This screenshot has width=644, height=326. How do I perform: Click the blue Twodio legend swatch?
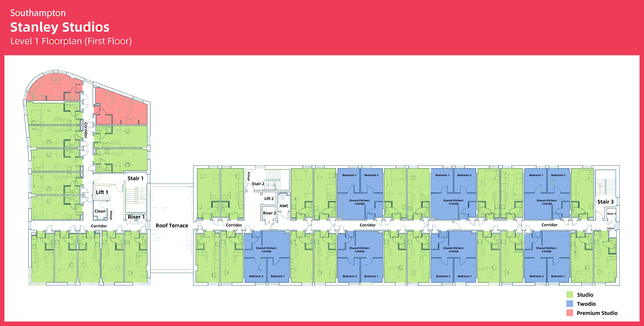pyautogui.click(x=570, y=304)
